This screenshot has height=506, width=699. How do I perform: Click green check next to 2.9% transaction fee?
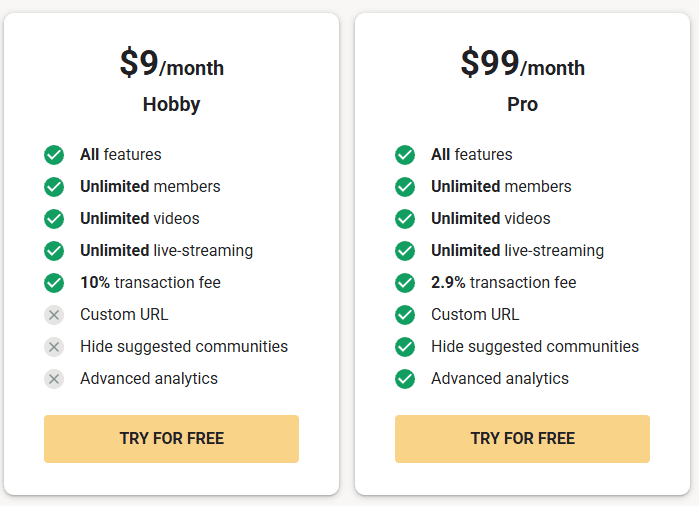tap(405, 283)
